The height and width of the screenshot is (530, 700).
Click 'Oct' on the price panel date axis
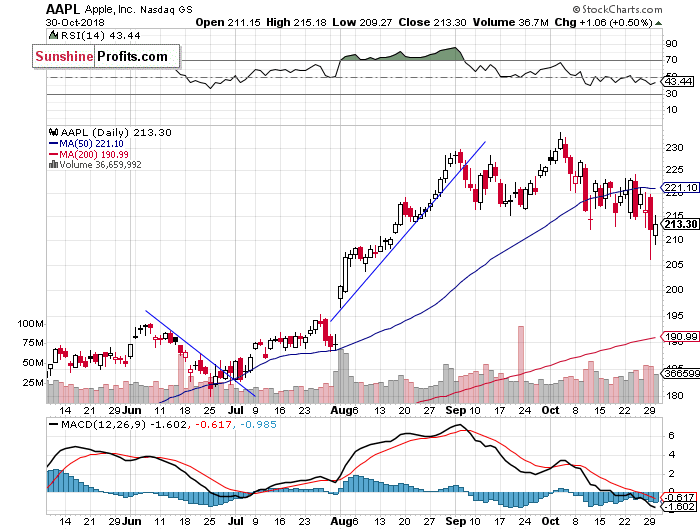(x=550, y=410)
